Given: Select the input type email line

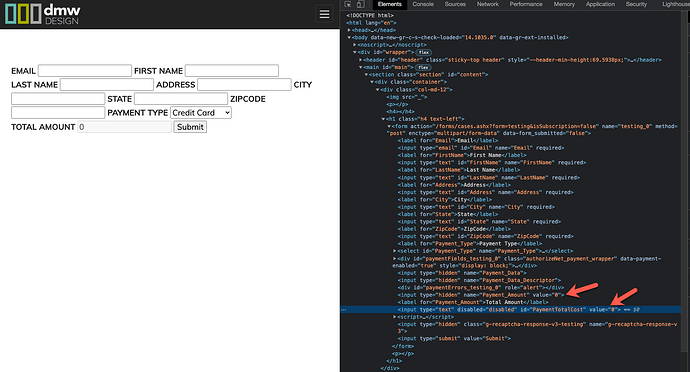Looking at the screenshot, I should point(481,148).
